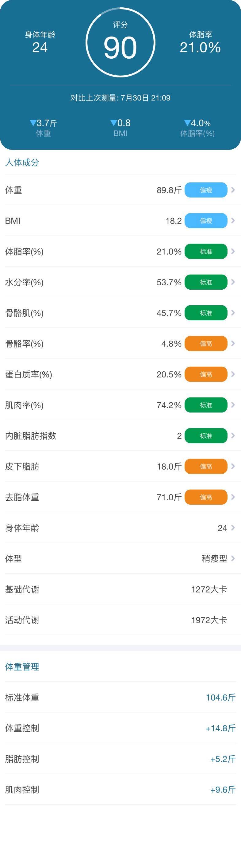Screen dimensions: 241x868
Task: Select the 基础代谢 row
Action: click(120, 589)
